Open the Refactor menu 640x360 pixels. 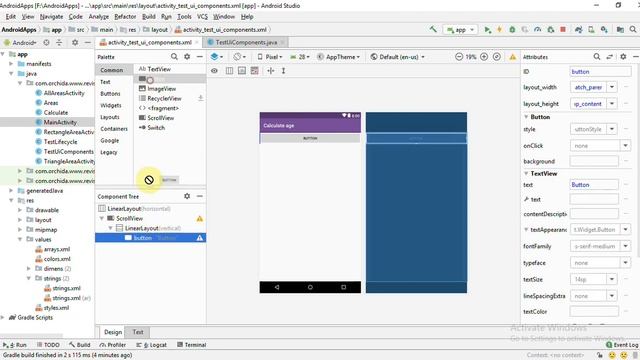[125, 17]
